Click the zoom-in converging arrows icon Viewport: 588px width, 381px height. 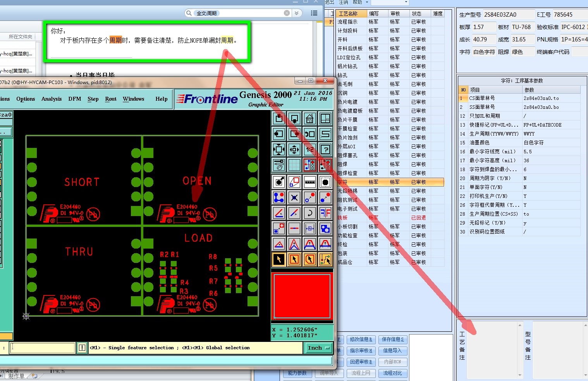click(x=294, y=149)
